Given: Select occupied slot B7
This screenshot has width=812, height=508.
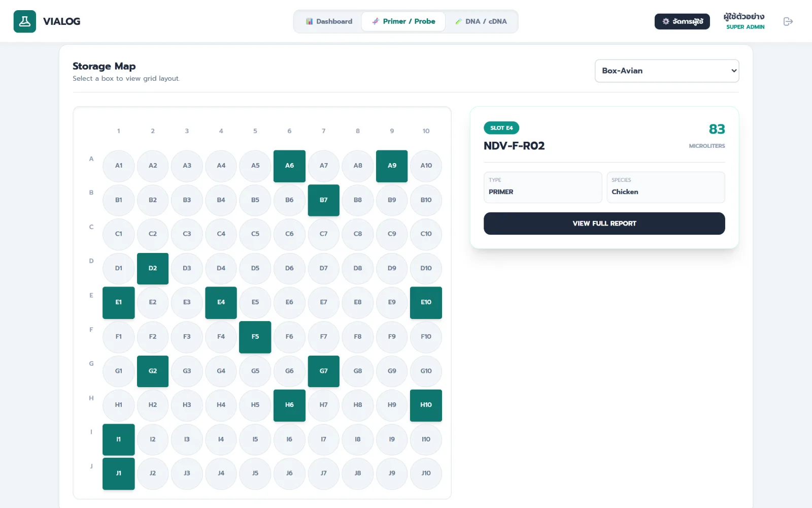Looking at the screenshot, I should click(323, 200).
